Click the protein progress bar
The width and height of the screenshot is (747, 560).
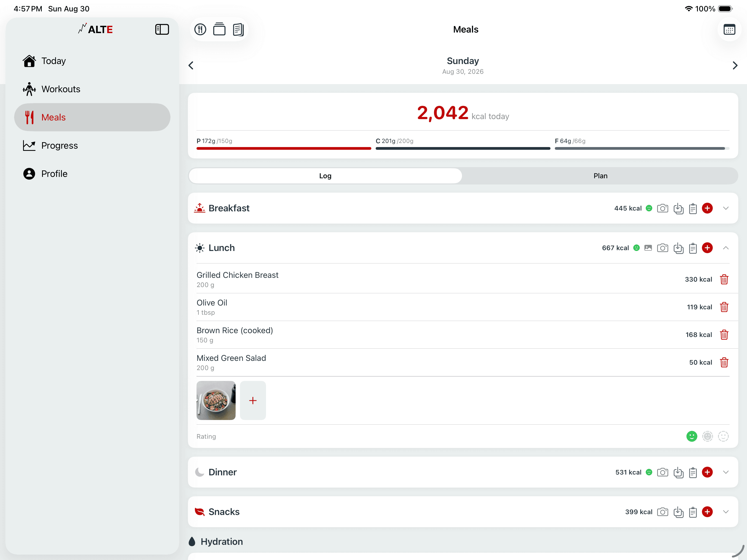coord(284,148)
